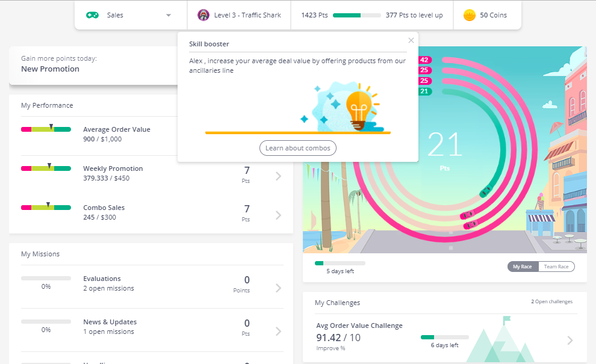596x364 pixels.
Task: Click the green score badge showing 21
Action: [424, 91]
